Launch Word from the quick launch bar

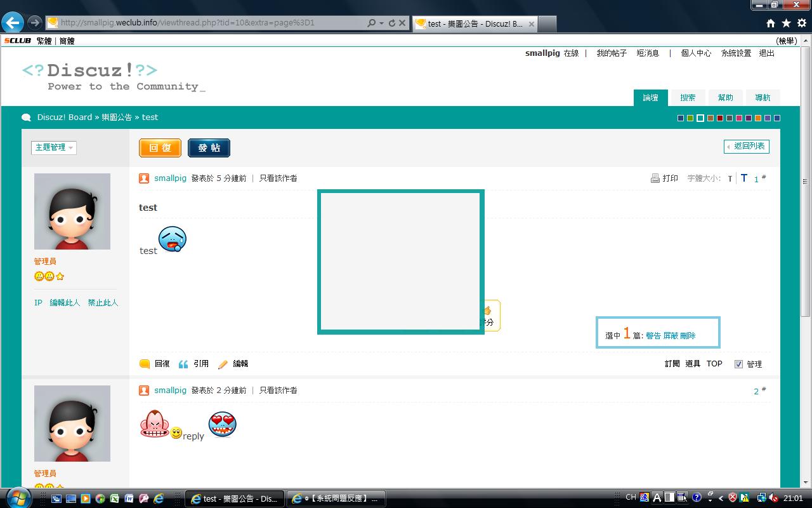[x=129, y=498]
